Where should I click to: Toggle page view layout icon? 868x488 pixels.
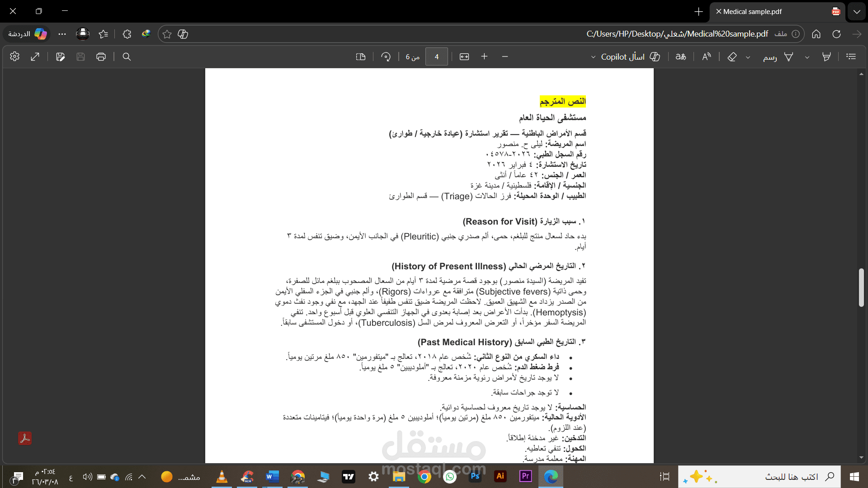tap(360, 56)
